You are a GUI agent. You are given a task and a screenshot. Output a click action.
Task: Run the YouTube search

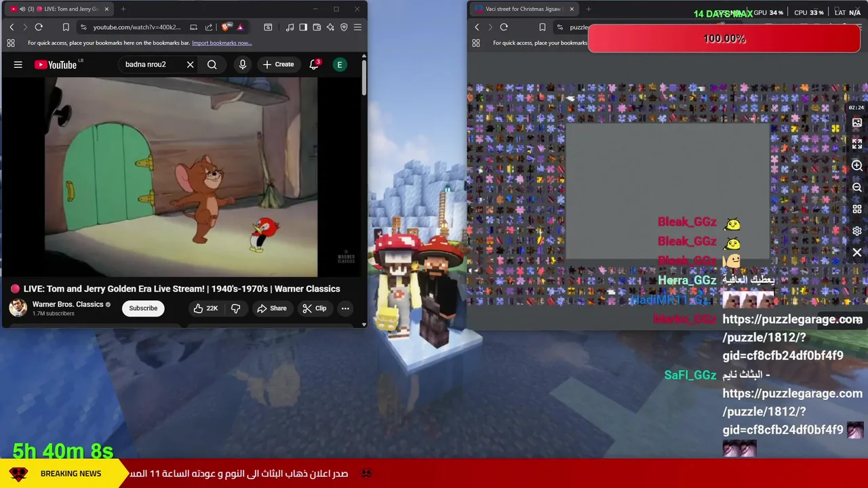(212, 64)
